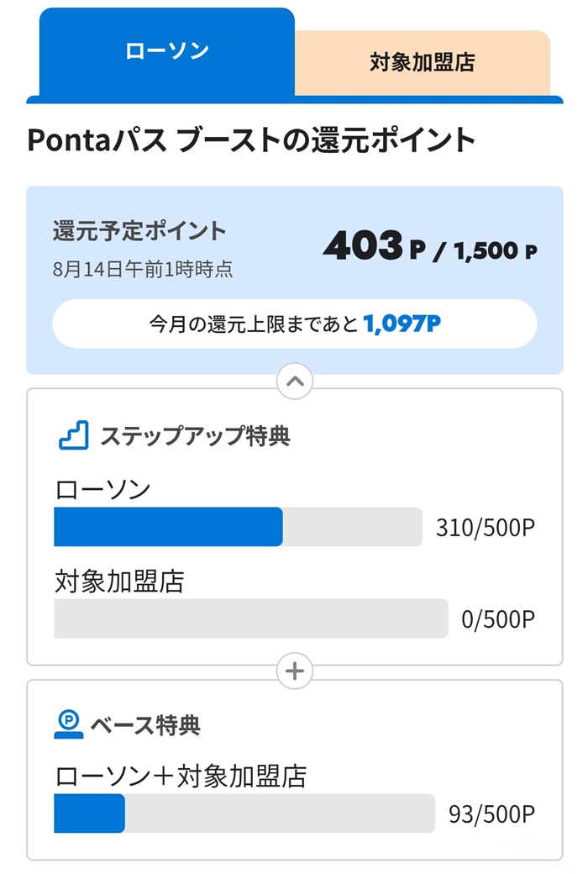
Task: Tap the 8月14日午前1時時点 timestamp
Action: tap(143, 269)
